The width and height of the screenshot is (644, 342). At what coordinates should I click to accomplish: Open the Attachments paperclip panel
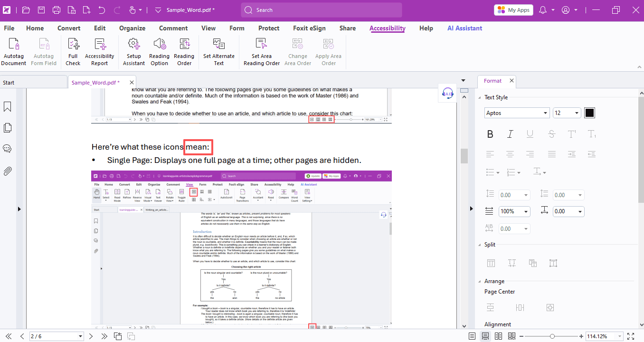click(x=8, y=171)
